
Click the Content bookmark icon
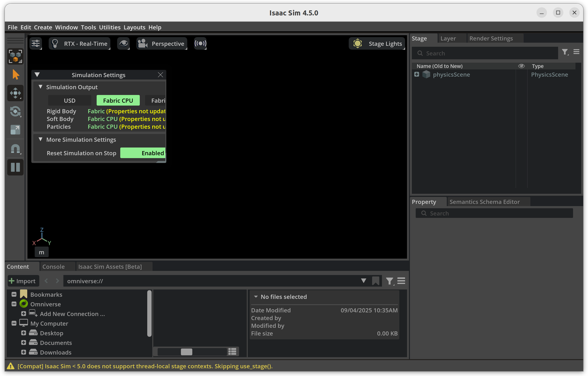pyautogui.click(x=375, y=281)
